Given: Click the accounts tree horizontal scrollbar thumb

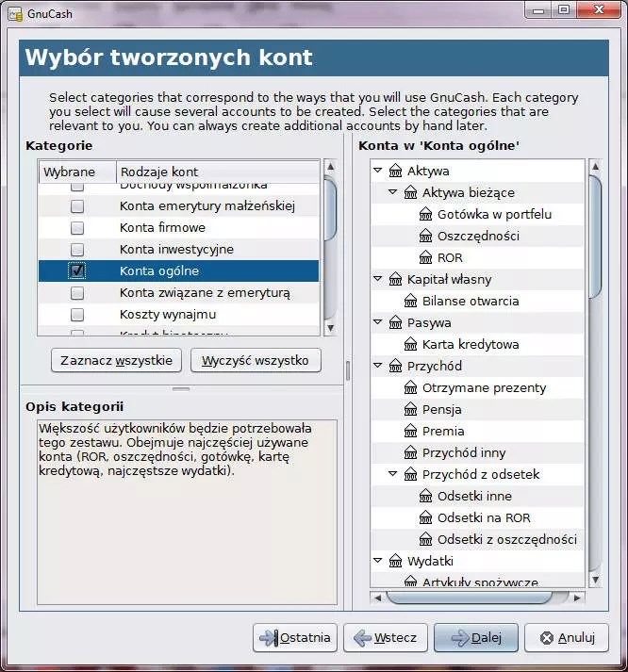Looking at the screenshot, I should tap(469, 598).
